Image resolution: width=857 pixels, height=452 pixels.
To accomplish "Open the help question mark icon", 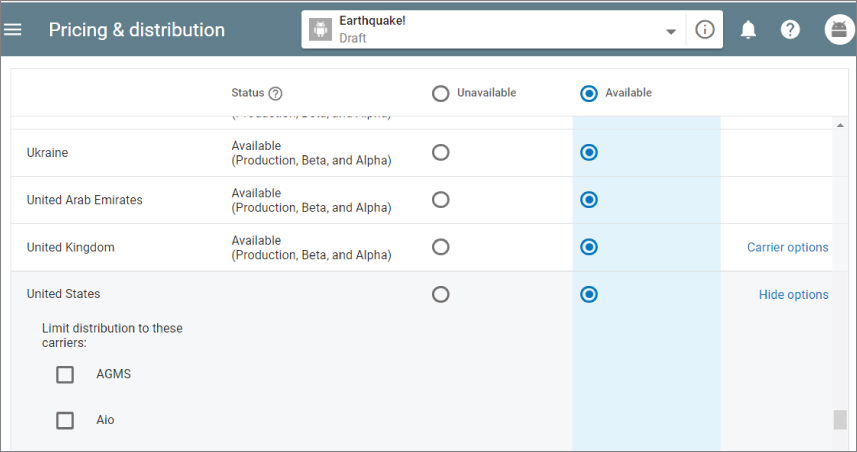I will pos(790,29).
